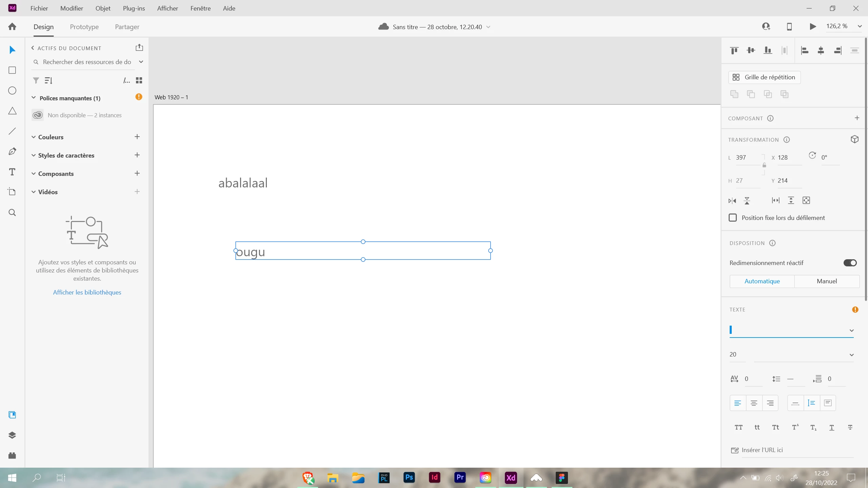Toggle Redimensionnement réactif switch

(x=850, y=263)
